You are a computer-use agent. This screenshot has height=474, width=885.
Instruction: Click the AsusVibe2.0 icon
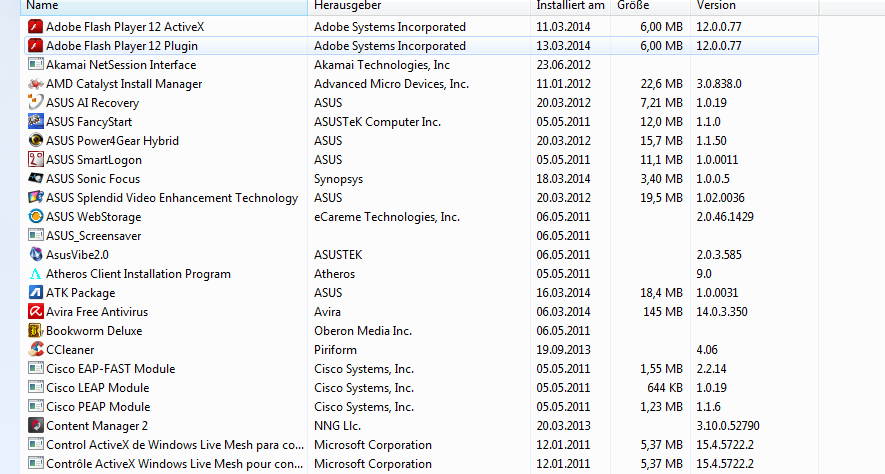tap(36, 254)
